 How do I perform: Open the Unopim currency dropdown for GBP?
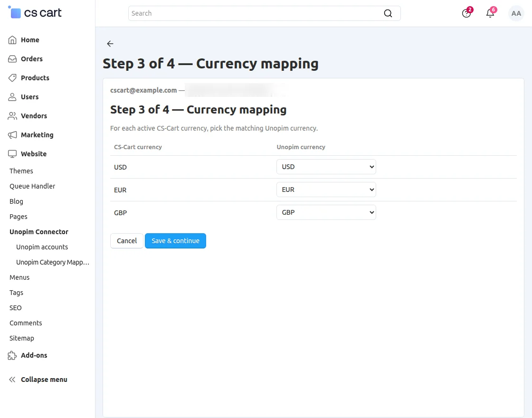[x=326, y=212]
